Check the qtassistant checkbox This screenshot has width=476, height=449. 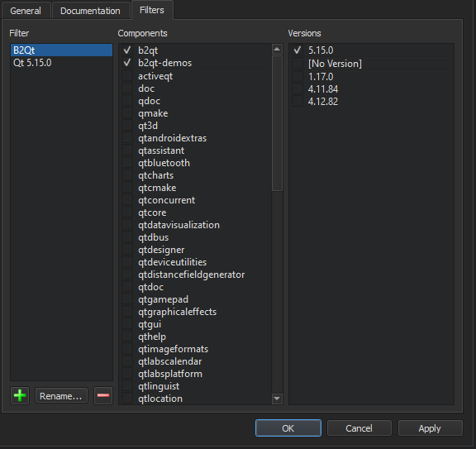point(127,150)
